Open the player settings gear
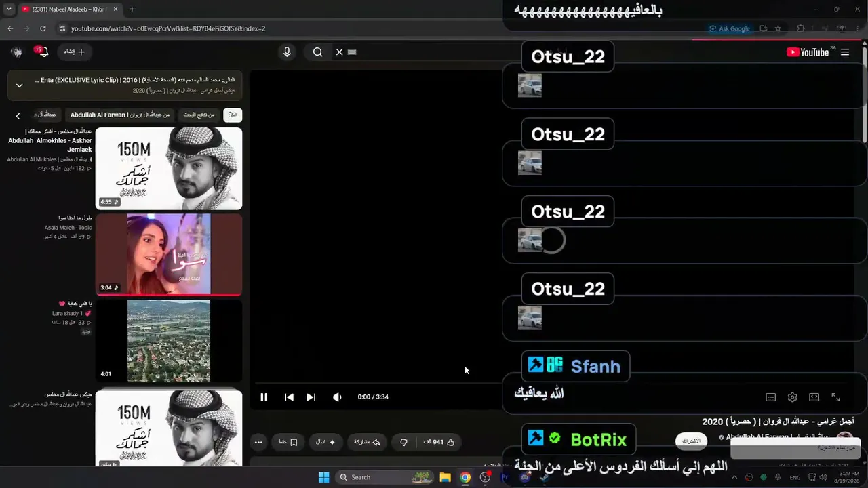Viewport: 868px width, 488px height. (792, 397)
